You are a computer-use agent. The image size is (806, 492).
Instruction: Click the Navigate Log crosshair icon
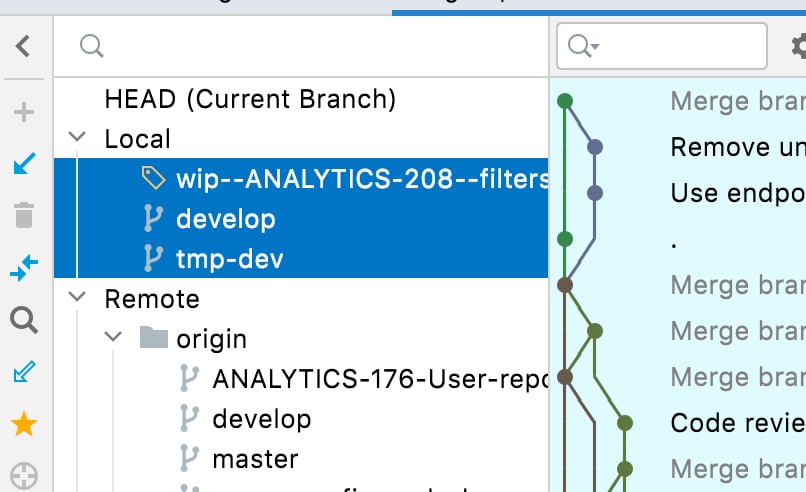point(24,476)
